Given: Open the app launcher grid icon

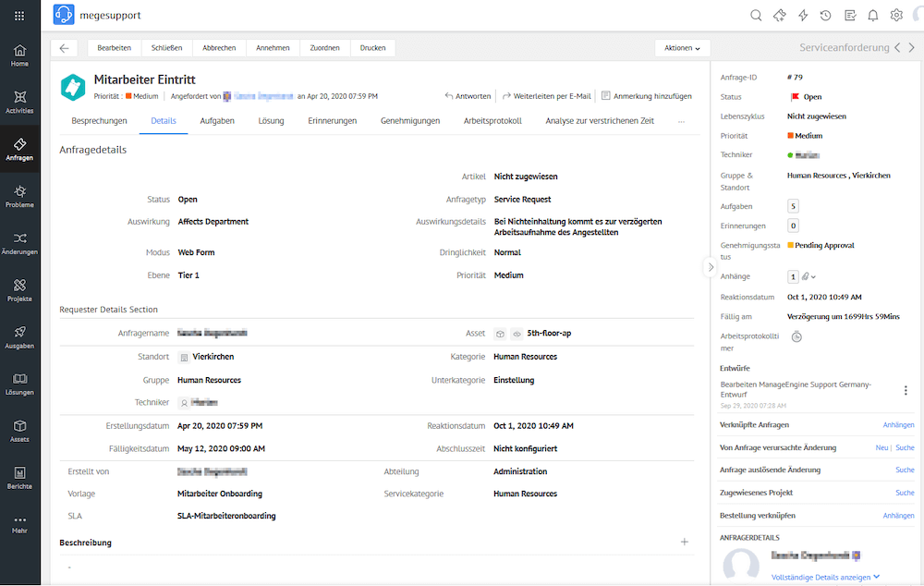Looking at the screenshot, I should click(x=19, y=16).
